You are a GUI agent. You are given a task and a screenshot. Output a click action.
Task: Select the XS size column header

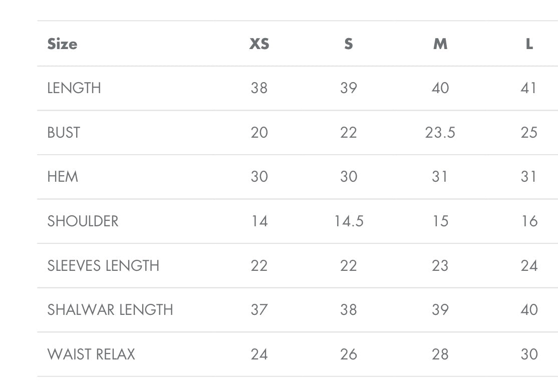[x=259, y=44]
